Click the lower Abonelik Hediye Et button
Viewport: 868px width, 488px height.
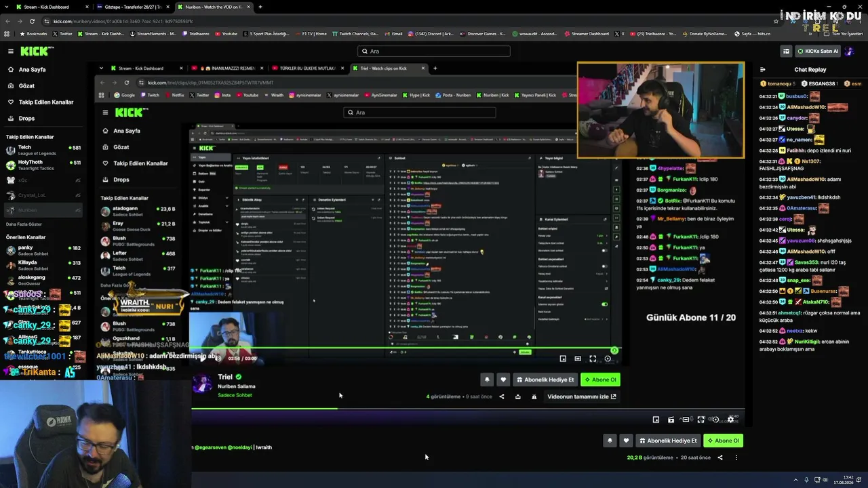click(x=668, y=441)
